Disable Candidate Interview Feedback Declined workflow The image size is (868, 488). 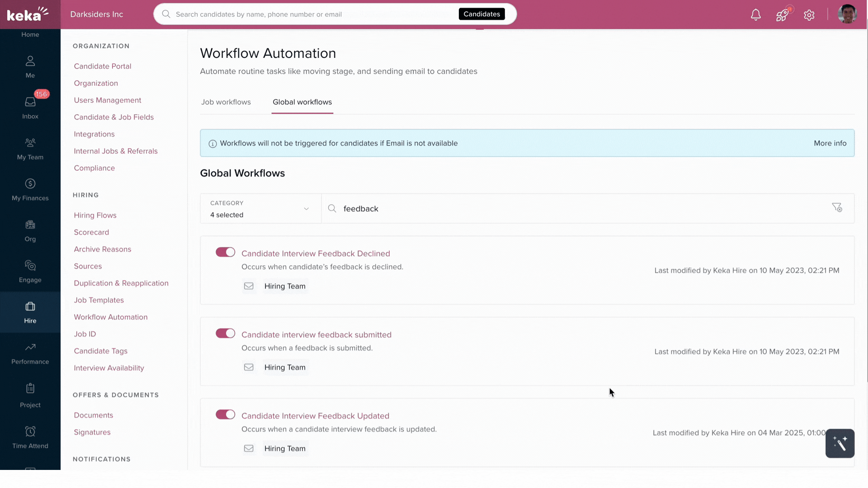[225, 252]
